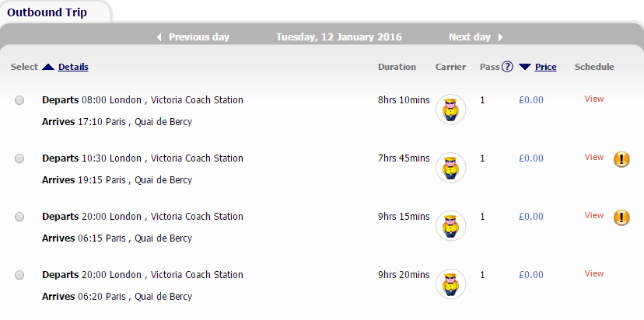This screenshot has height=320, width=644.
Task: Select the 10:30 departure radio button
Action: click(x=19, y=158)
